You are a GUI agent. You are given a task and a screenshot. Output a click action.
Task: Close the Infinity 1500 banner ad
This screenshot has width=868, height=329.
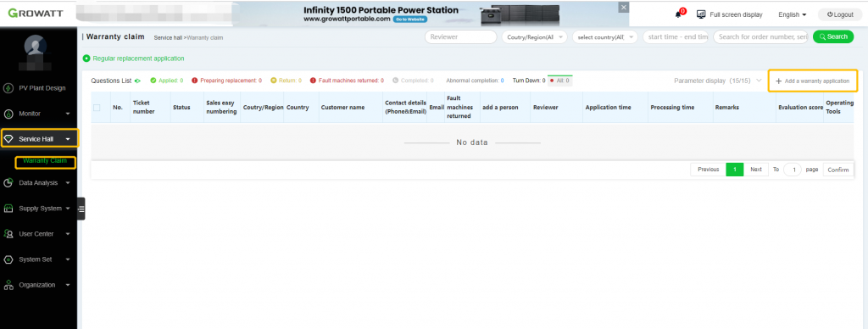pos(624,7)
